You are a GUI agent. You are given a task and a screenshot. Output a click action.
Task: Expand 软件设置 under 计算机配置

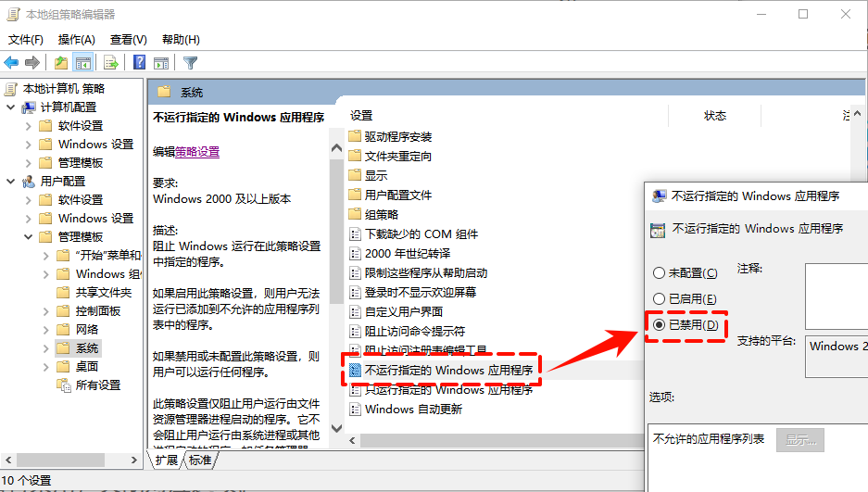pyautogui.click(x=28, y=126)
